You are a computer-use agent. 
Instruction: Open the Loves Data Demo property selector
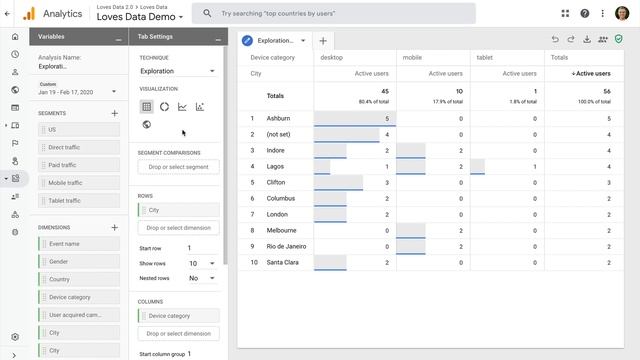(x=140, y=17)
